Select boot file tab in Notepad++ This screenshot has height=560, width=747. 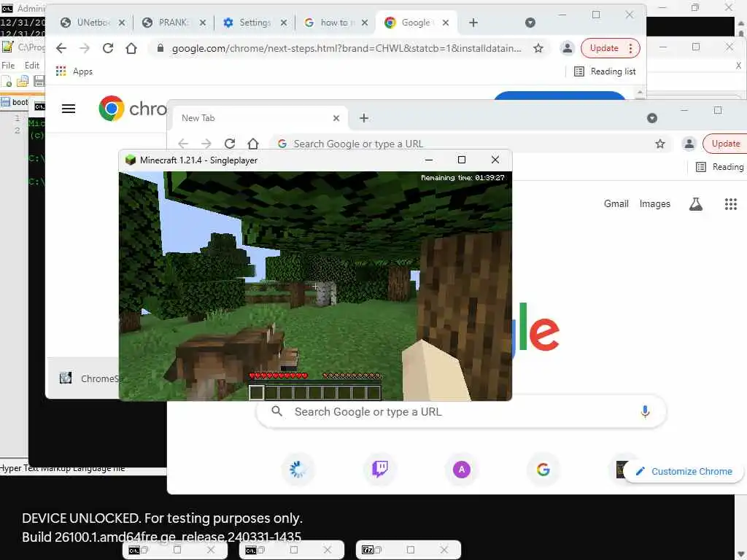[15, 102]
